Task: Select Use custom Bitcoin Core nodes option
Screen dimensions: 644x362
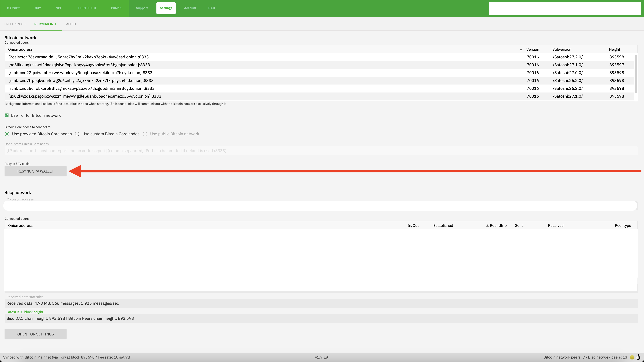Action: 77,134
